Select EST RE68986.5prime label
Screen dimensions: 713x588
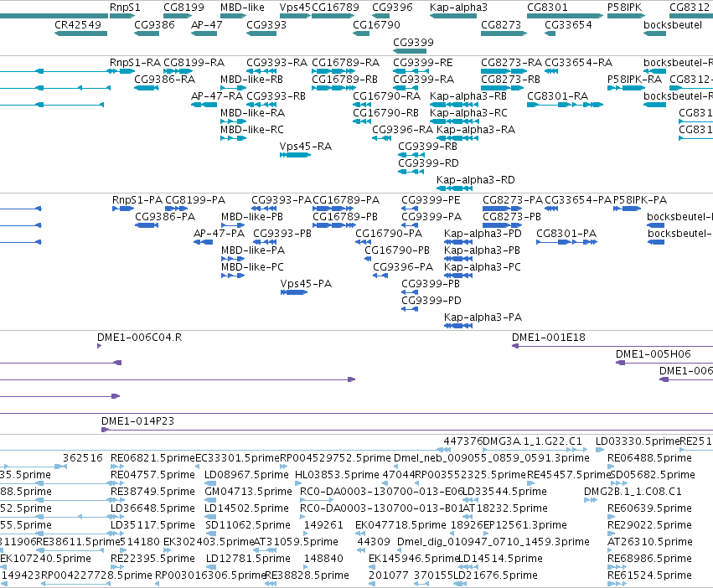click(x=650, y=559)
